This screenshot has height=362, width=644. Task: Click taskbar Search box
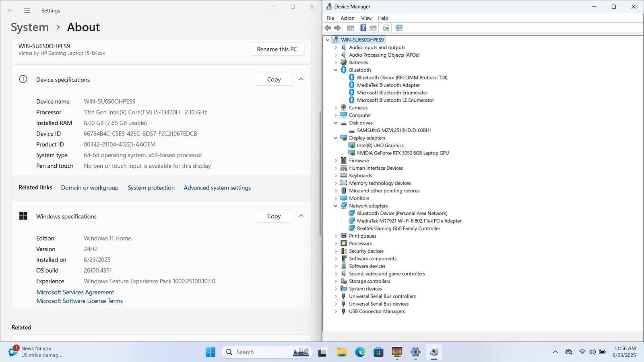pos(266,352)
